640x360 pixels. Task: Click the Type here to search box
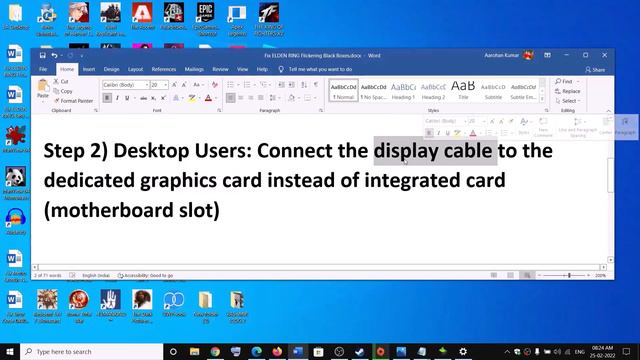click(91, 351)
